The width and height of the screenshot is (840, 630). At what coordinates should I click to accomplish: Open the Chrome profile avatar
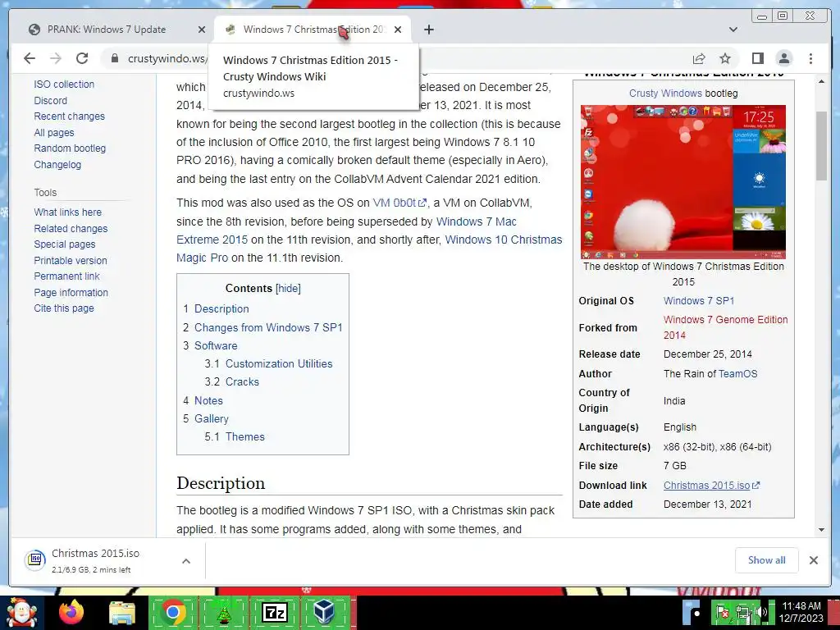pyautogui.click(x=784, y=58)
